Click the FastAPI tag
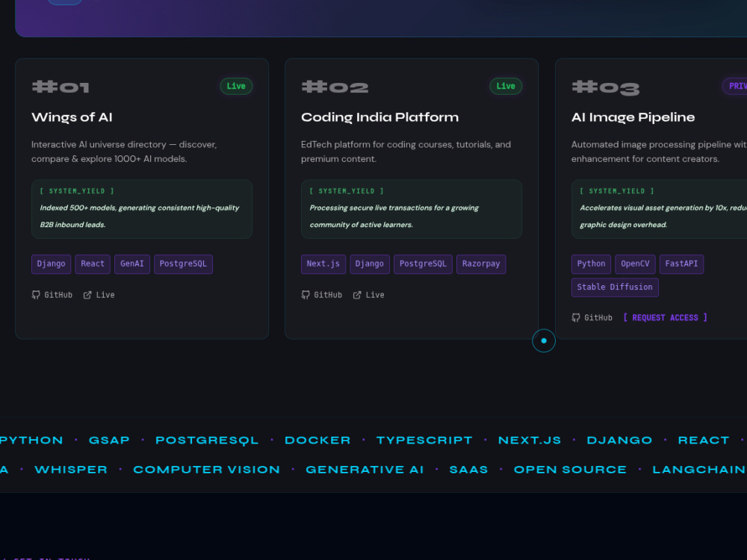 click(x=682, y=264)
